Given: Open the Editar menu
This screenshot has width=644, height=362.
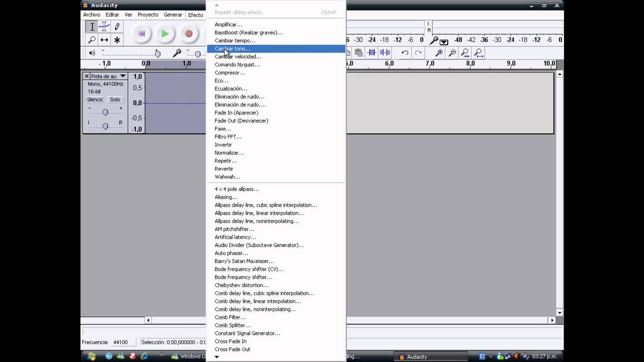Looking at the screenshot, I should pos(112,15).
